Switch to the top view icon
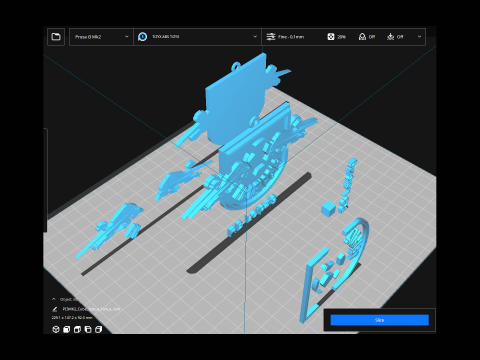480x360 pixels. pyautogui.click(x=77, y=329)
